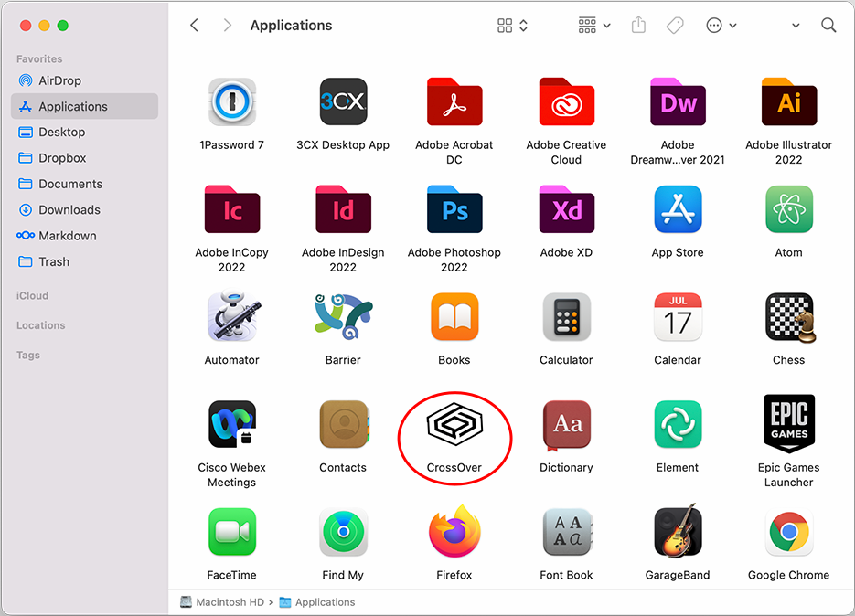
Task: Open the Calculator app icon
Action: pyautogui.click(x=566, y=319)
